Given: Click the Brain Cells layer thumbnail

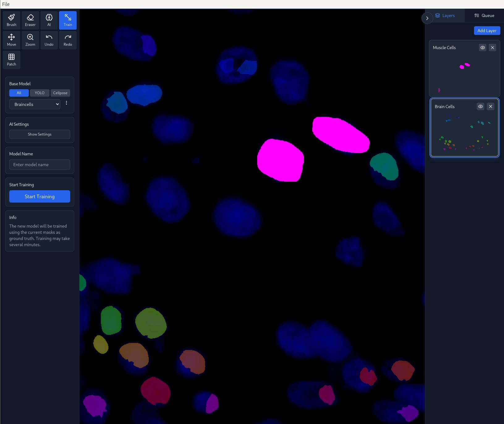Looking at the screenshot, I should (465, 136).
